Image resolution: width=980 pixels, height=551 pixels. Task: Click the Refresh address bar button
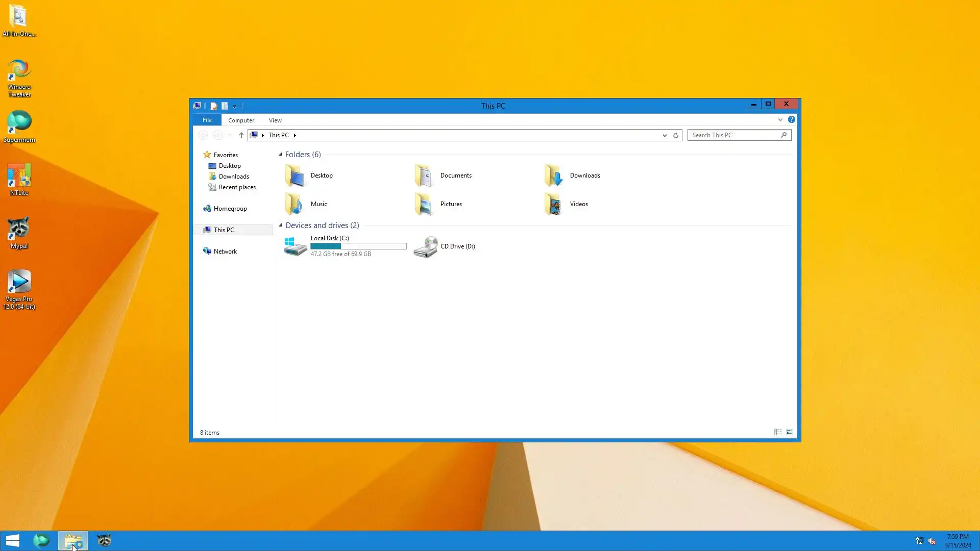[x=675, y=135]
